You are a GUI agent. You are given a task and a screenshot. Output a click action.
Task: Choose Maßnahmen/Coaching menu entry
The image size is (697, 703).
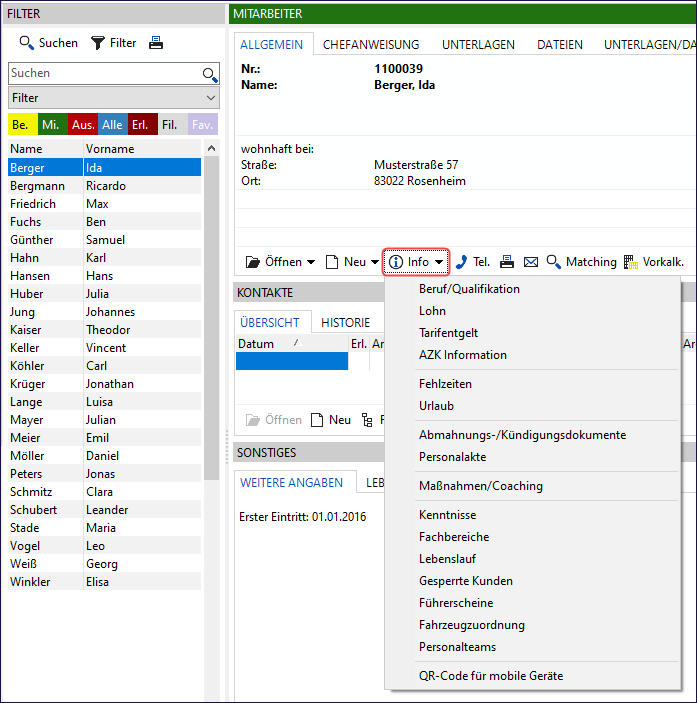(533, 486)
